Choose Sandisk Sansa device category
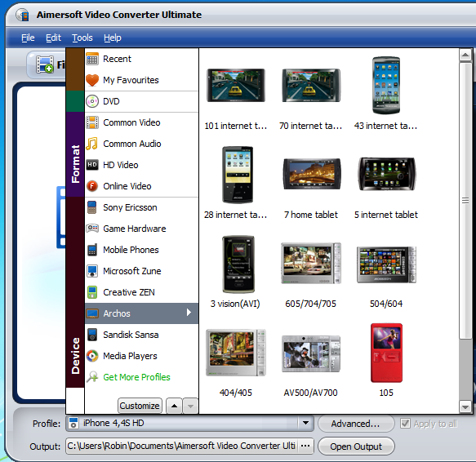 (141, 335)
